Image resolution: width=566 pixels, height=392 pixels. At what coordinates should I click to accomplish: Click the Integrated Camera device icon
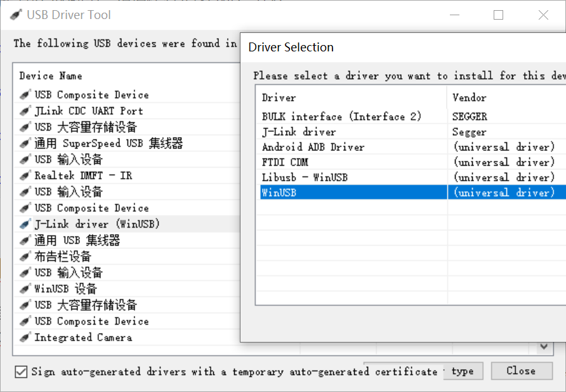click(25, 338)
